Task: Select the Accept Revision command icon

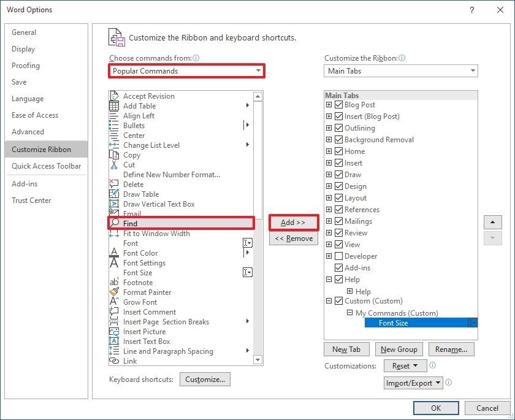Action: (114, 96)
